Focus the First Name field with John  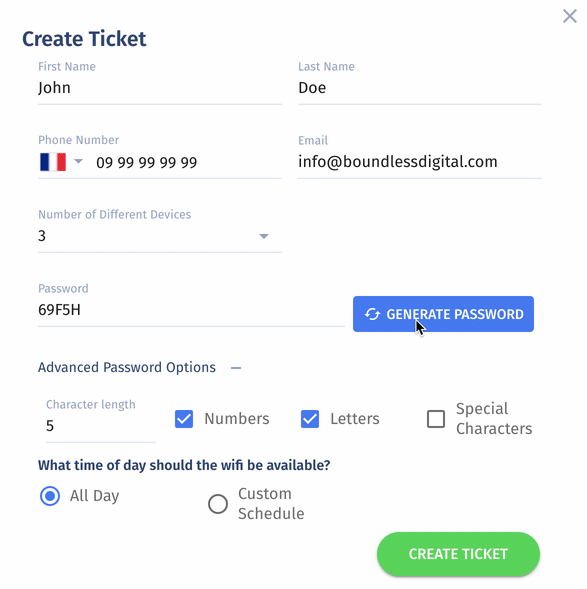[x=160, y=88]
